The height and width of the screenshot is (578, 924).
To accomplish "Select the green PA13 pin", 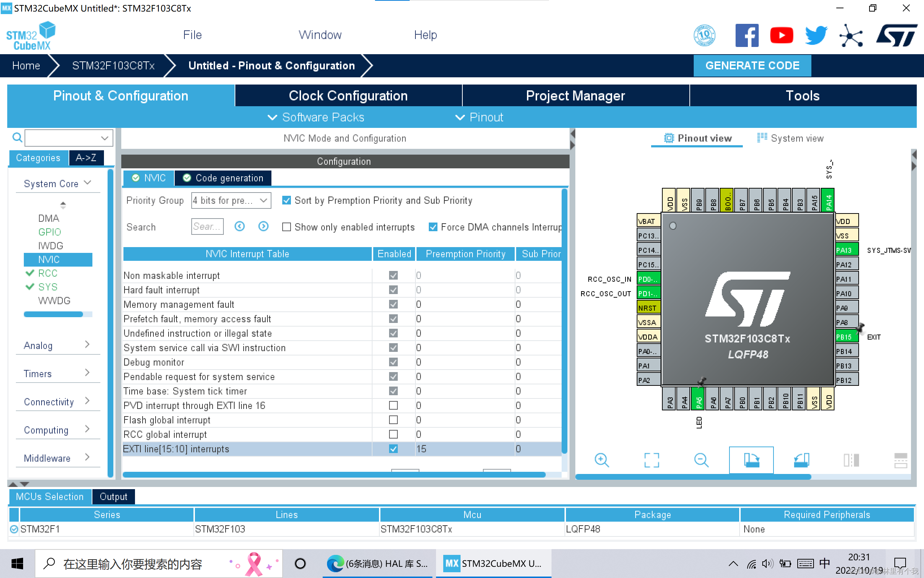I will [x=846, y=250].
